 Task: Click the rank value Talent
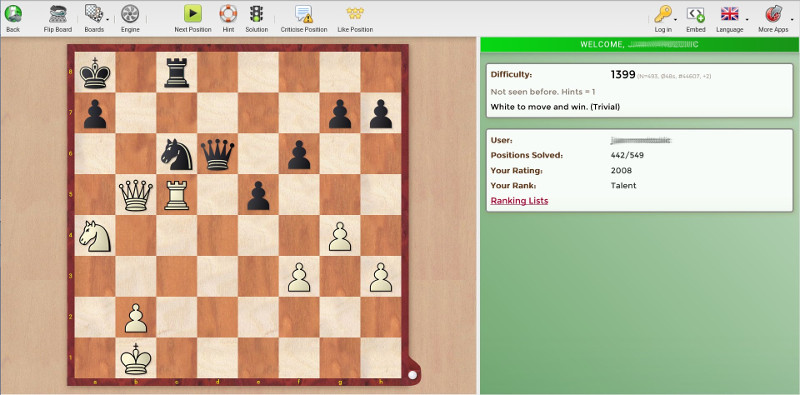[623, 185]
